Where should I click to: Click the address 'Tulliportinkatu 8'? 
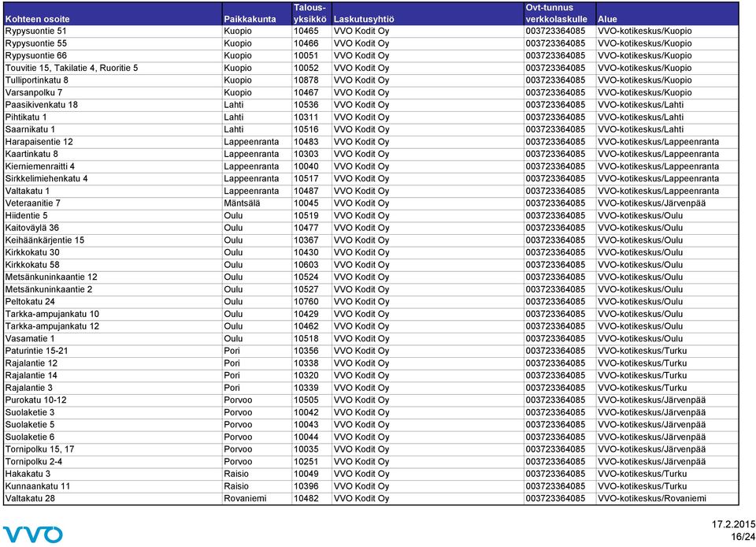[37, 80]
